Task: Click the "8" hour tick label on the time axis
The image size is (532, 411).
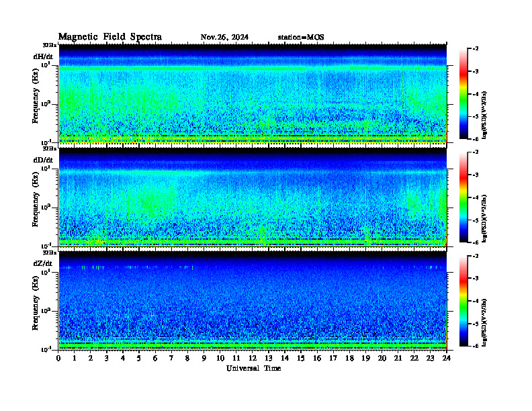Action: 187,359
